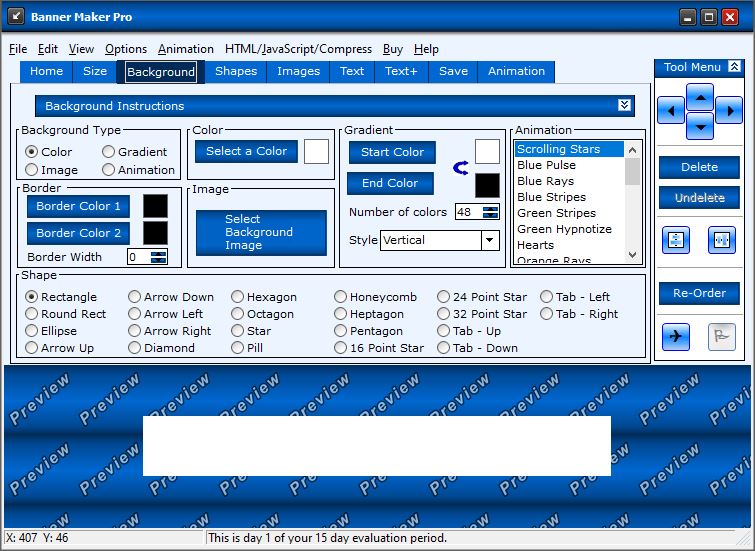The height and width of the screenshot is (551, 755).
Task: Switch to the Save tab
Action: click(453, 71)
